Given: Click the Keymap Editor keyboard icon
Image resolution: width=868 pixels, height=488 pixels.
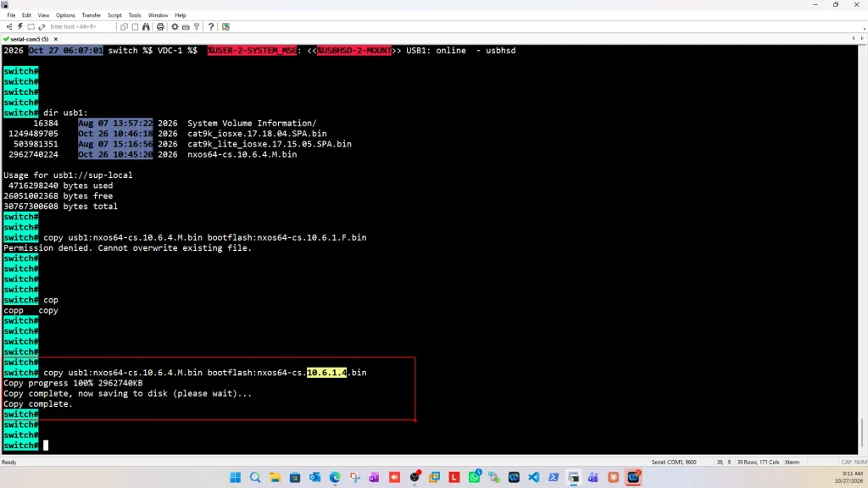Looking at the screenshot, I should 186,26.
